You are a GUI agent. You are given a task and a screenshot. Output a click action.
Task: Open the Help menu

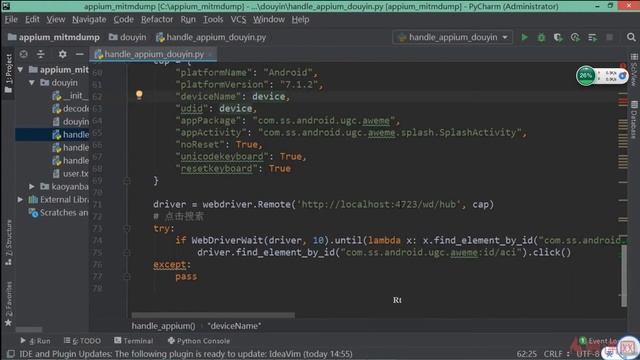click(300, 19)
